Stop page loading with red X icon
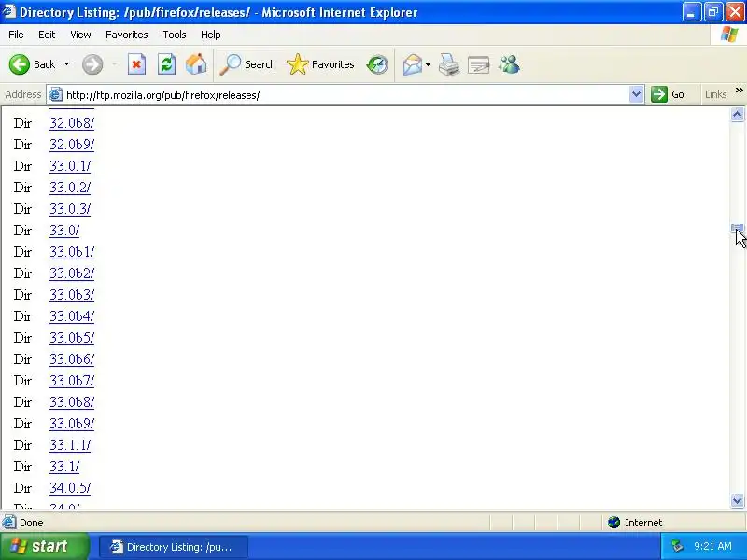 tap(136, 64)
